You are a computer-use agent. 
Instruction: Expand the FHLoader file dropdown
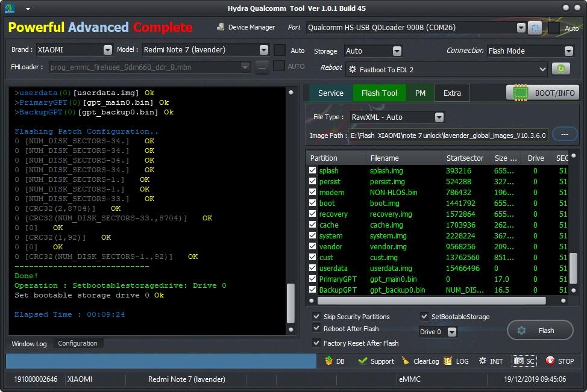point(245,67)
